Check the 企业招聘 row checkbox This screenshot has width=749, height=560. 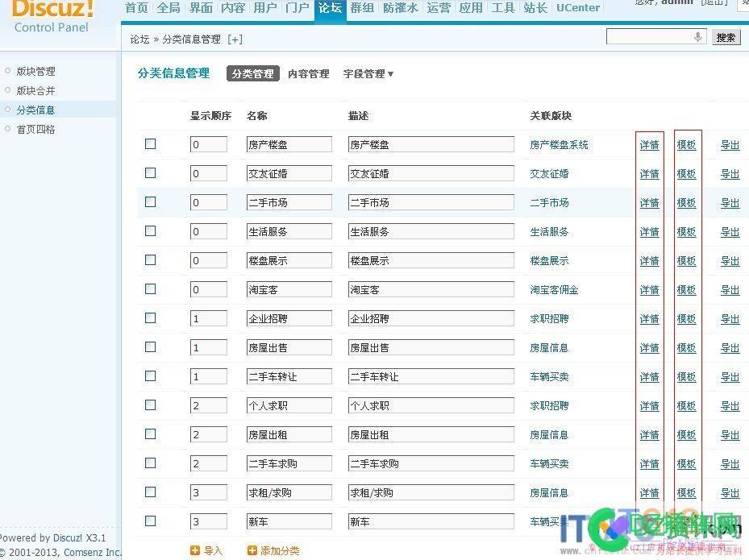[151, 318]
